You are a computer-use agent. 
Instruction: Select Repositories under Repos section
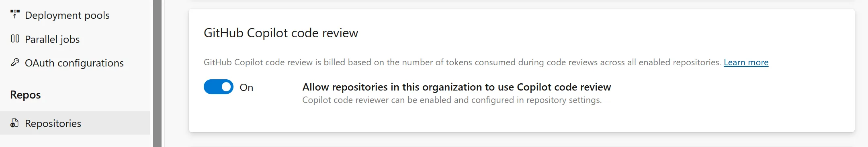click(x=75, y=123)
